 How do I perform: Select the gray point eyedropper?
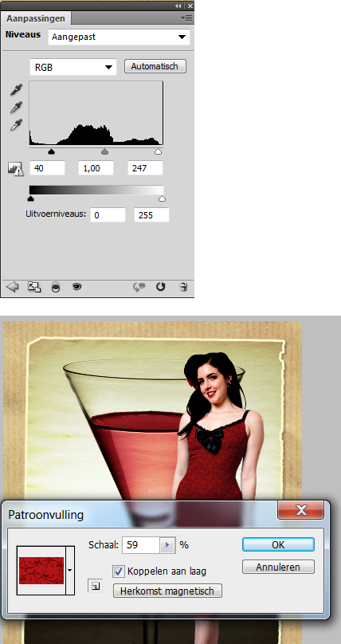tap(16, 108)
